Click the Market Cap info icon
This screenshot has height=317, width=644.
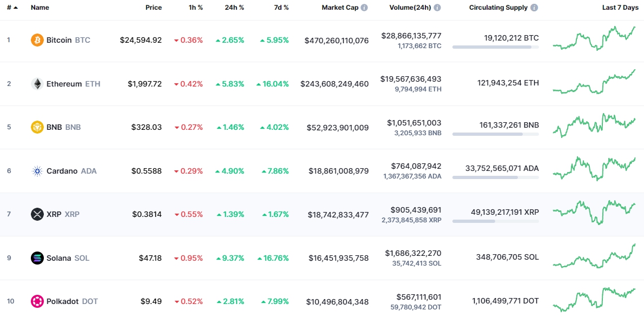pyautogui.click(x=364, y=8)
